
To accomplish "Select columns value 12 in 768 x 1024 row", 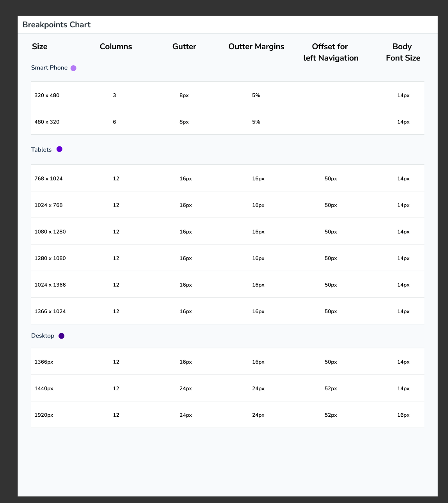I will [116, 178].
